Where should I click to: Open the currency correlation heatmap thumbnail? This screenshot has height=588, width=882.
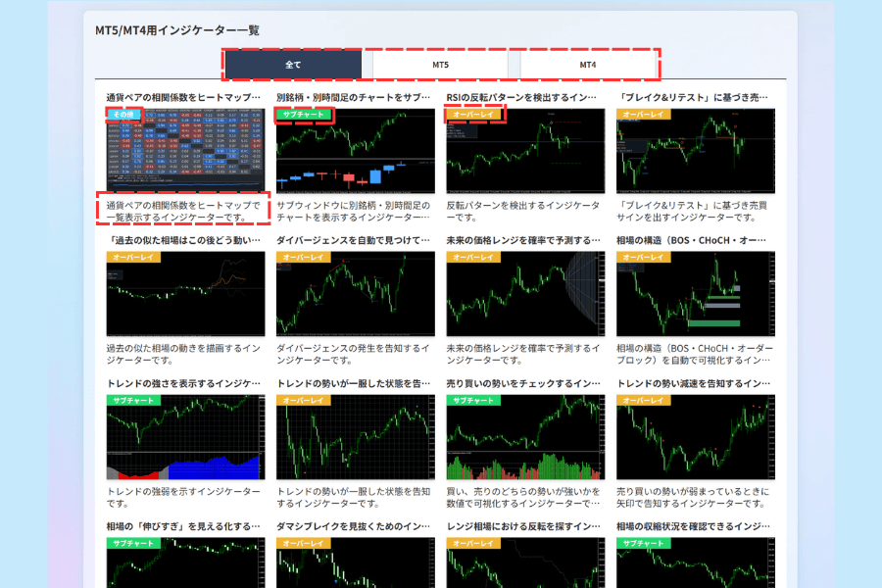(185, 151)
